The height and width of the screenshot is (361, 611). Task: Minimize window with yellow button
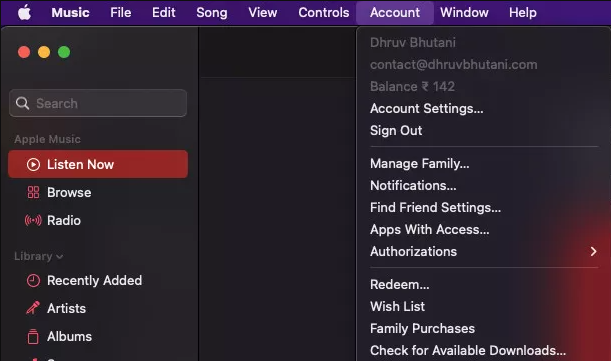tap(44, 52)
